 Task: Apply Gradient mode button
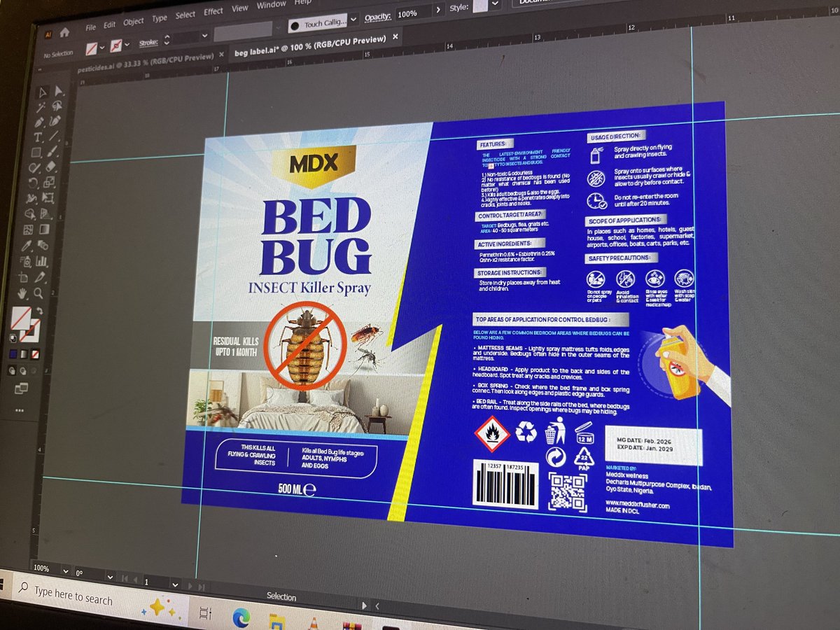point(24,354)
